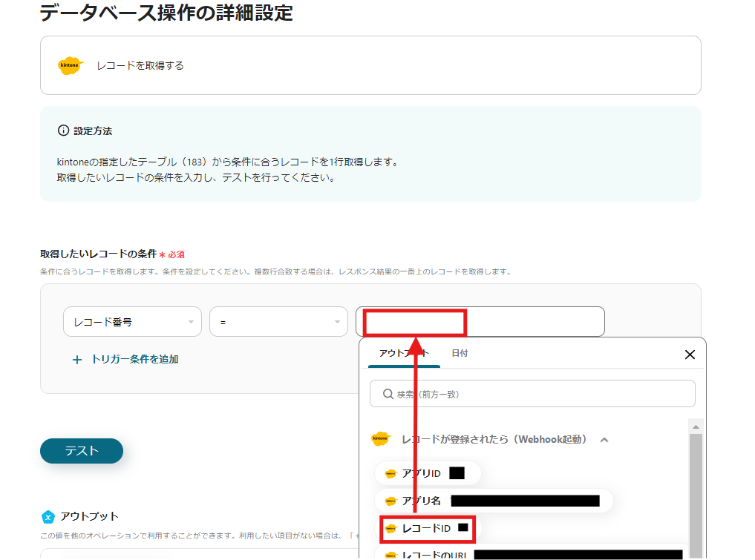Screen dimensions: 755x560
Task: Close the output selection panel
Action: click(x=690, y=354)
